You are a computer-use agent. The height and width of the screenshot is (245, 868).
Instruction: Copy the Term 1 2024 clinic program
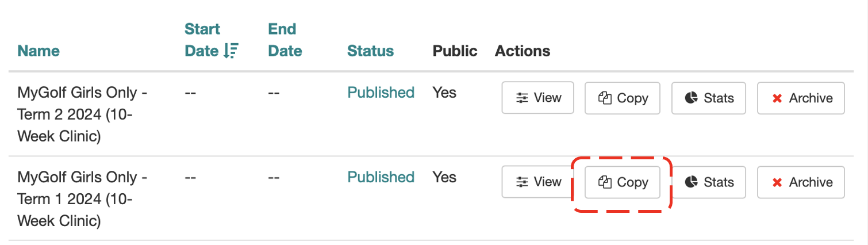coord(623,182)
